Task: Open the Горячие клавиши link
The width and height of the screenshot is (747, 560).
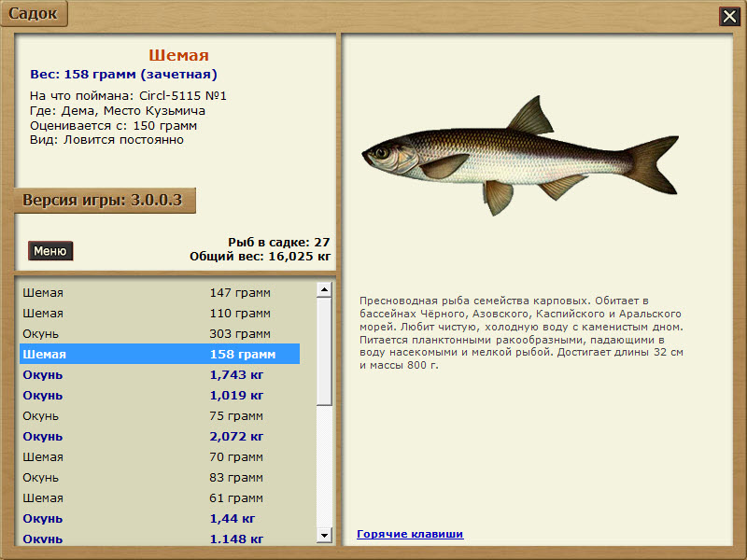Action: click(410, 534)
